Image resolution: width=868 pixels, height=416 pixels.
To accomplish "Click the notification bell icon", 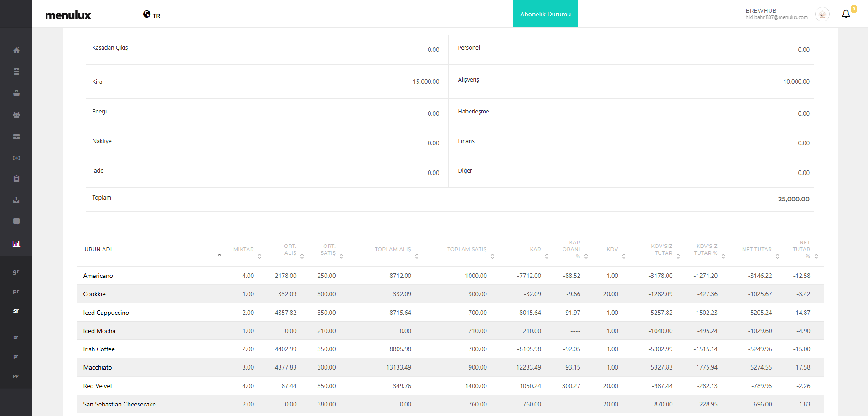I will click(x=846, y=14).
